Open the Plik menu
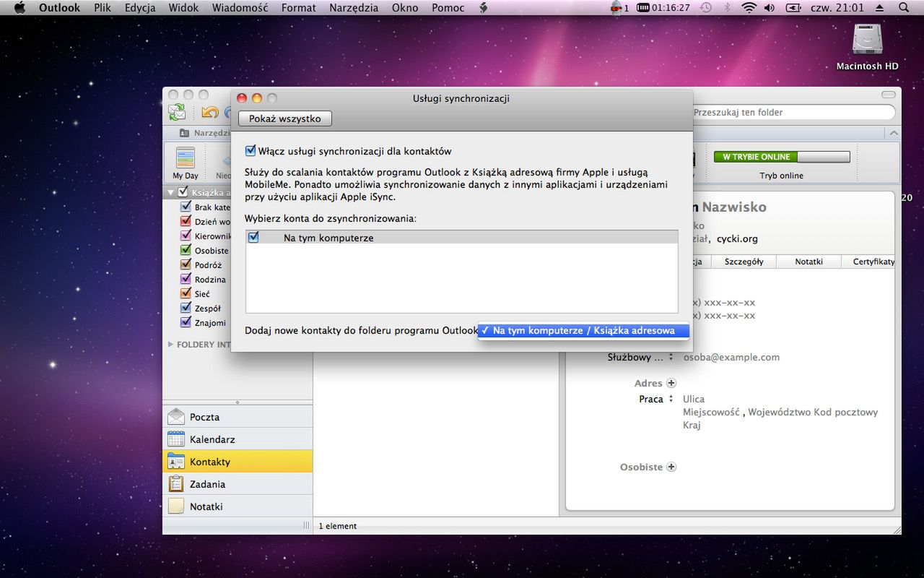 click(x=103, y=7)
